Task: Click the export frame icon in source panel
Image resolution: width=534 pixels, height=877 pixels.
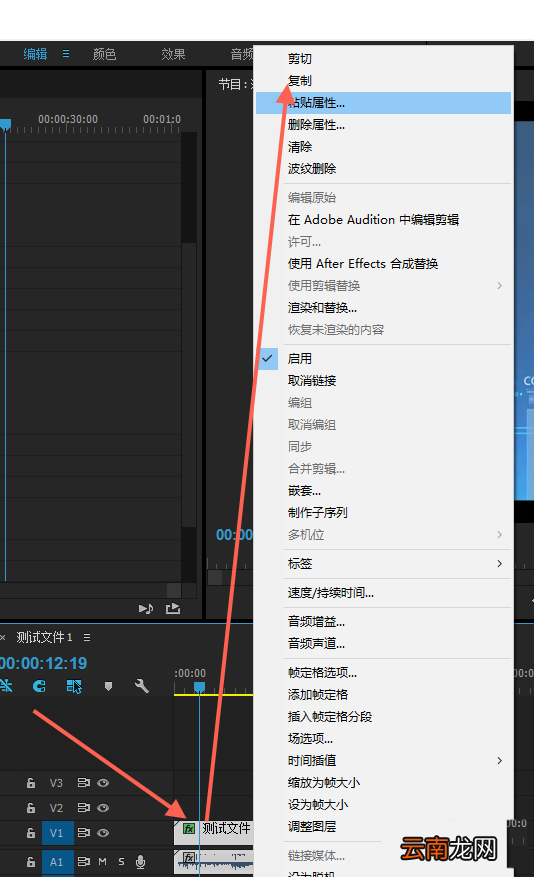Action: click(x=173, y=609)
